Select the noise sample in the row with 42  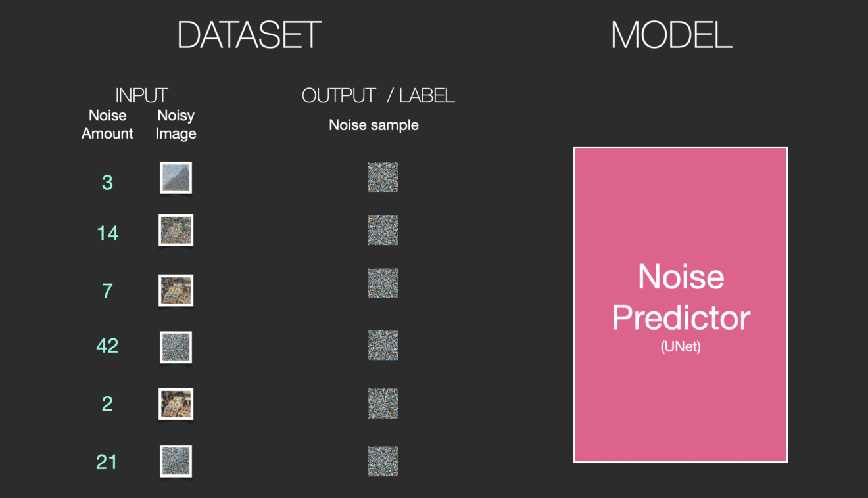383,345
